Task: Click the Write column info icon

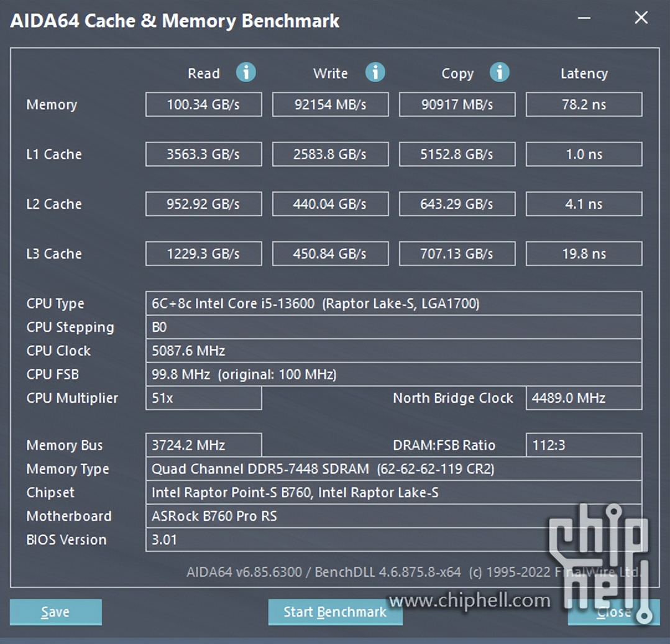Action: coord(375,72)
